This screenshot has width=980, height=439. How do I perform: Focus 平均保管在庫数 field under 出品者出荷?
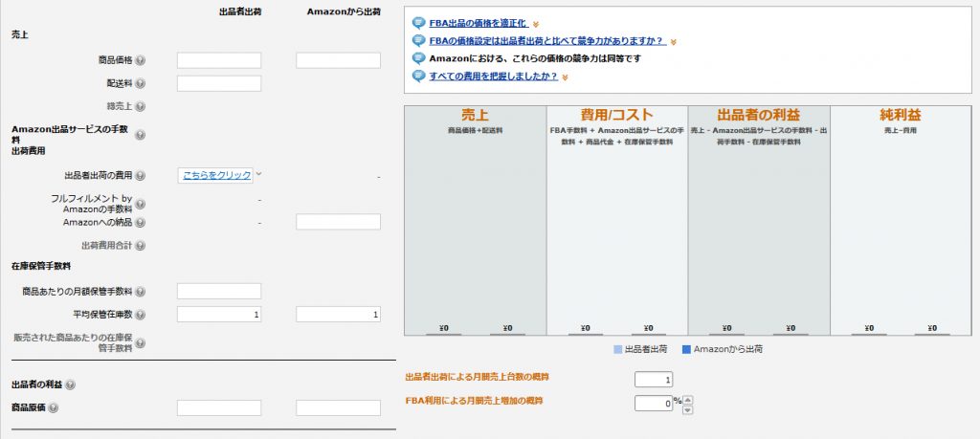tap(219, 314)
